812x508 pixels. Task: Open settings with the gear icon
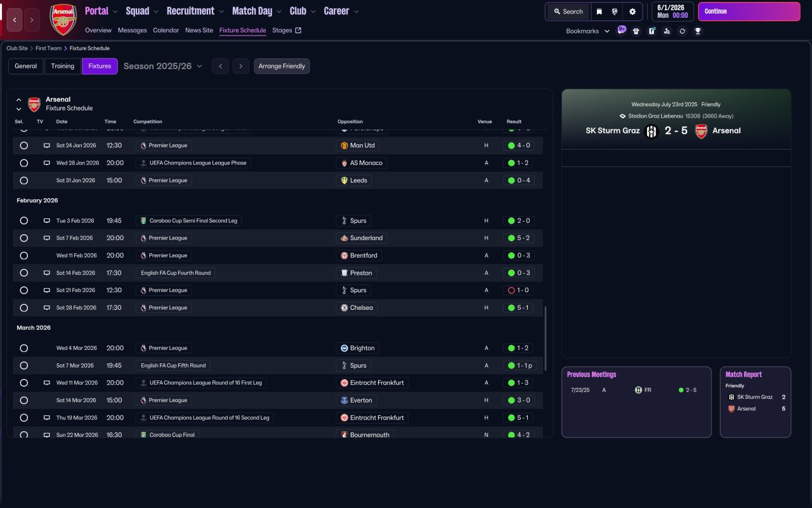tap(632, 11)
